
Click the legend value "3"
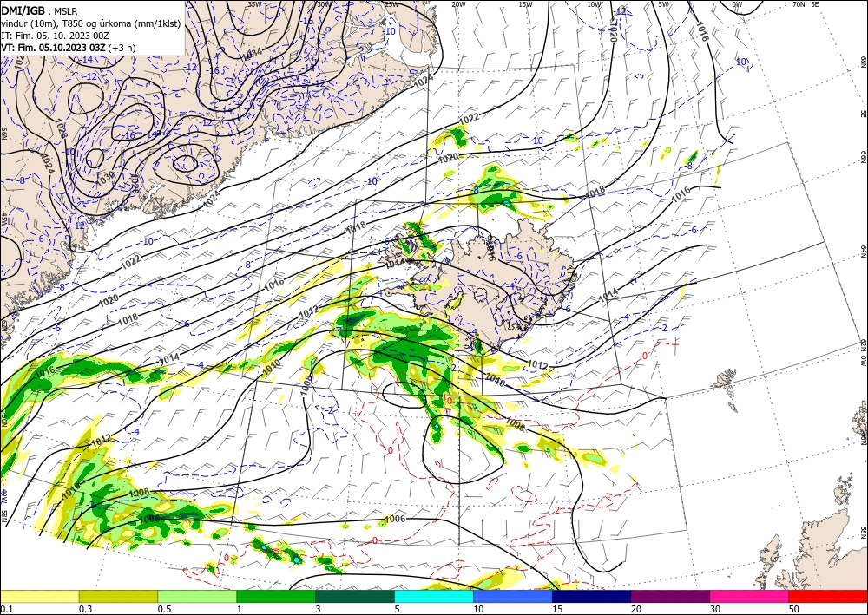point(319,609)
